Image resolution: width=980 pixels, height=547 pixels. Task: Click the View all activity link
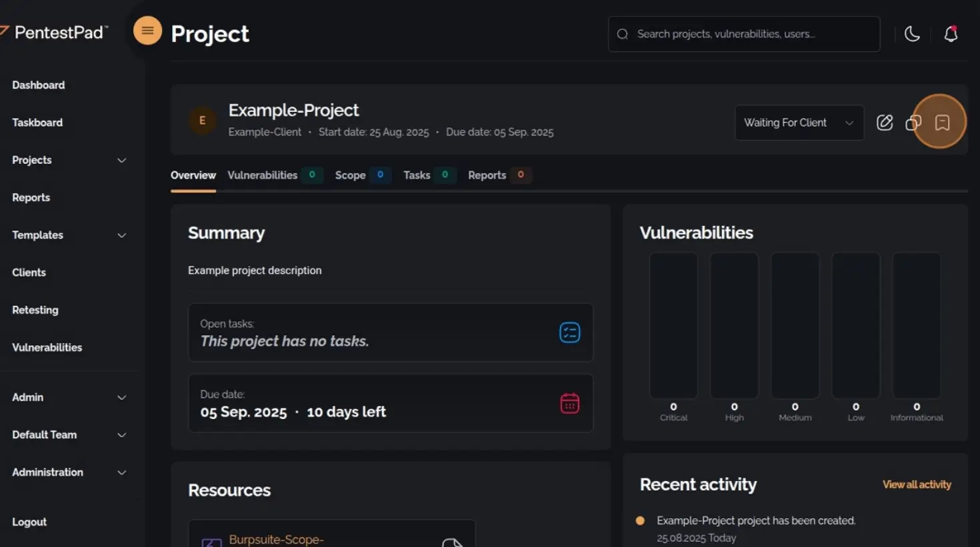click(x=917, y=484)
